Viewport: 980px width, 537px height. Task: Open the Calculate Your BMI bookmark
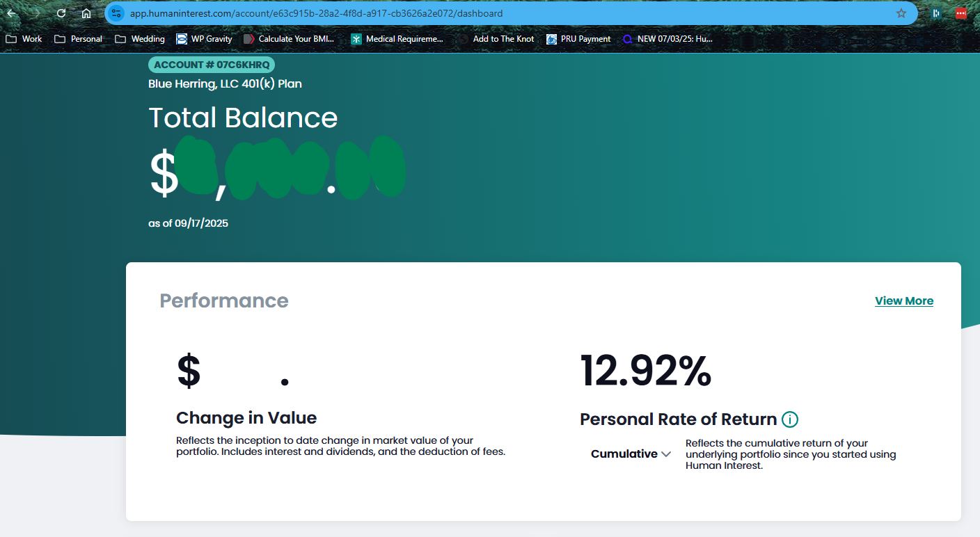click(290, 39)
